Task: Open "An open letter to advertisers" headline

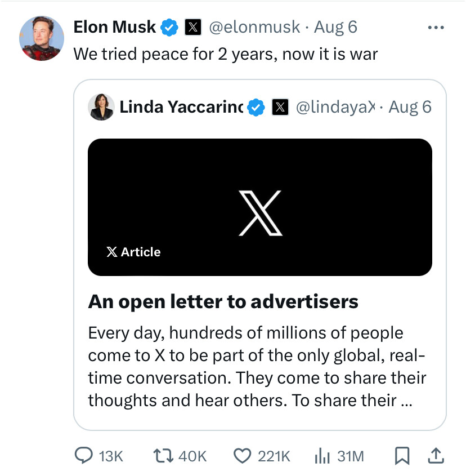Action: (223, 302)
